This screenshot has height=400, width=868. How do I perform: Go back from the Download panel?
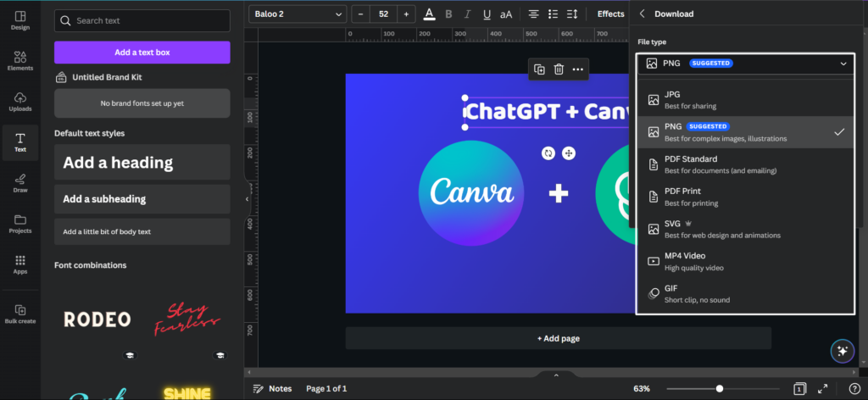coord(643,14)
